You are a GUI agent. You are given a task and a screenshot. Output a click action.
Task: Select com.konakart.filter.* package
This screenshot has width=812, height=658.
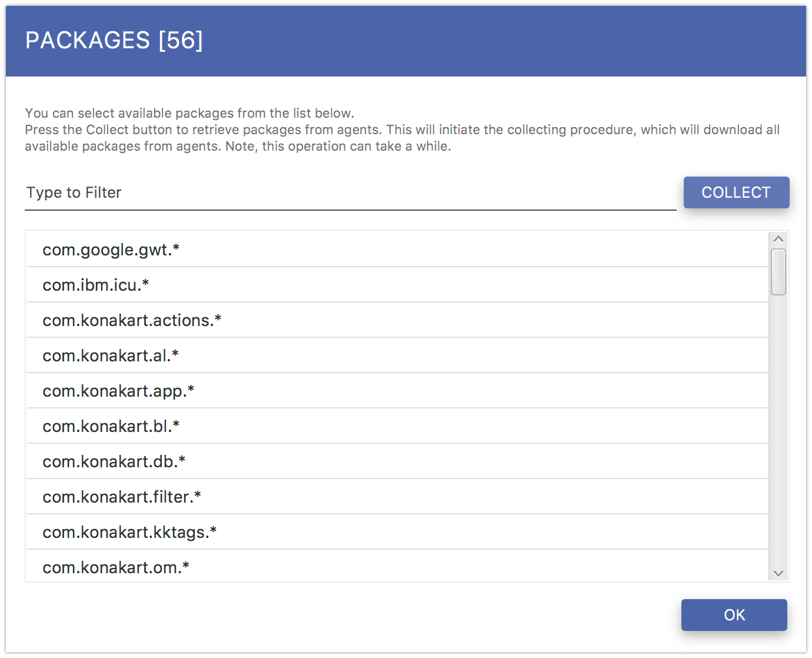coord(398,497)
